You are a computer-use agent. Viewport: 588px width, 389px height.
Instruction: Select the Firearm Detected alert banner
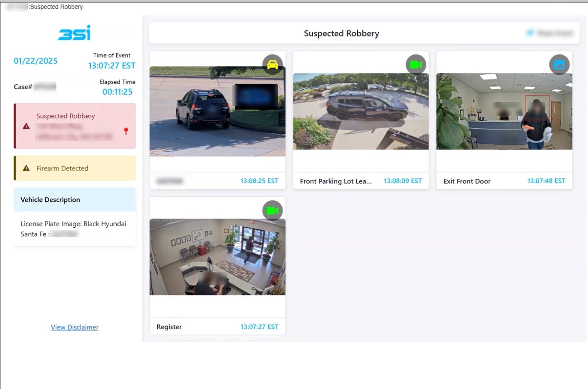point(75,168)
